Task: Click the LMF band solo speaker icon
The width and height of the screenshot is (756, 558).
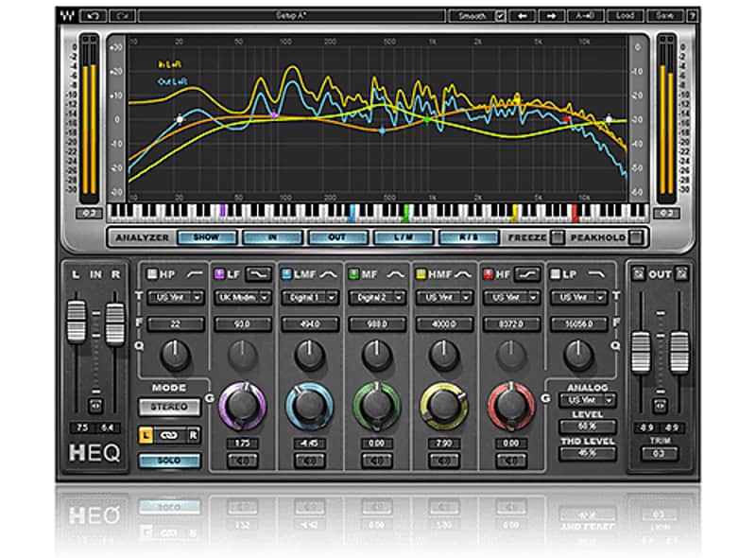Action: point(310,461)
